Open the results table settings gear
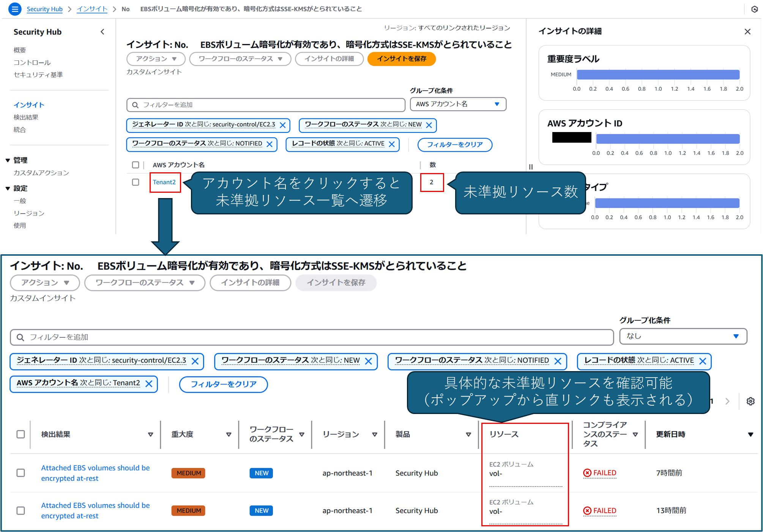 coord(750,401)
